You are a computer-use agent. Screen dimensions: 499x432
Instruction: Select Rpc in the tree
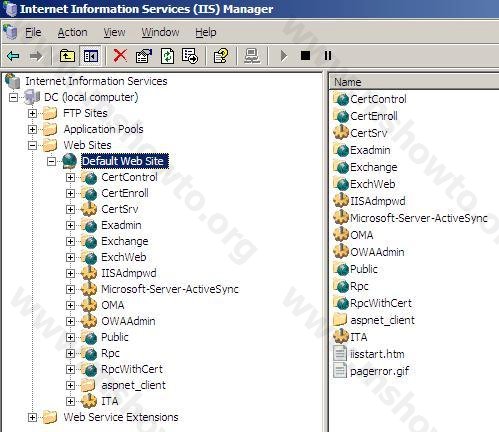tap(110, 353)
